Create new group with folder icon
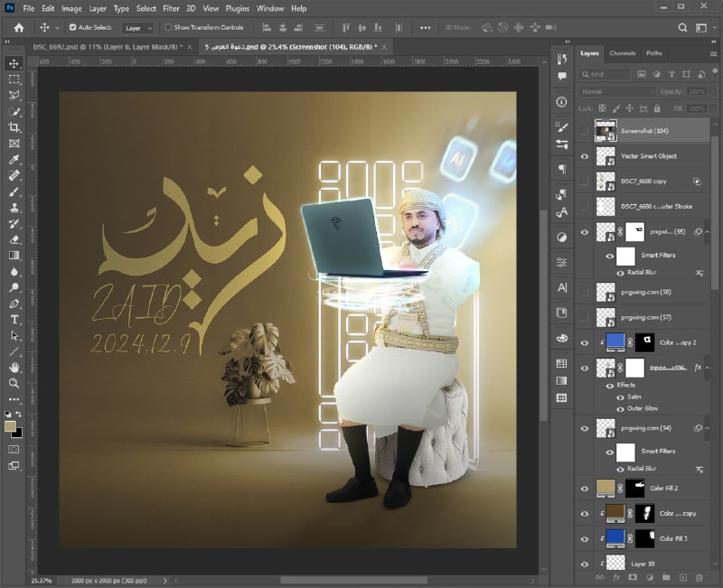Image resolution: width=723 pixels, height=588 pixels. click(x=666, y=577)
